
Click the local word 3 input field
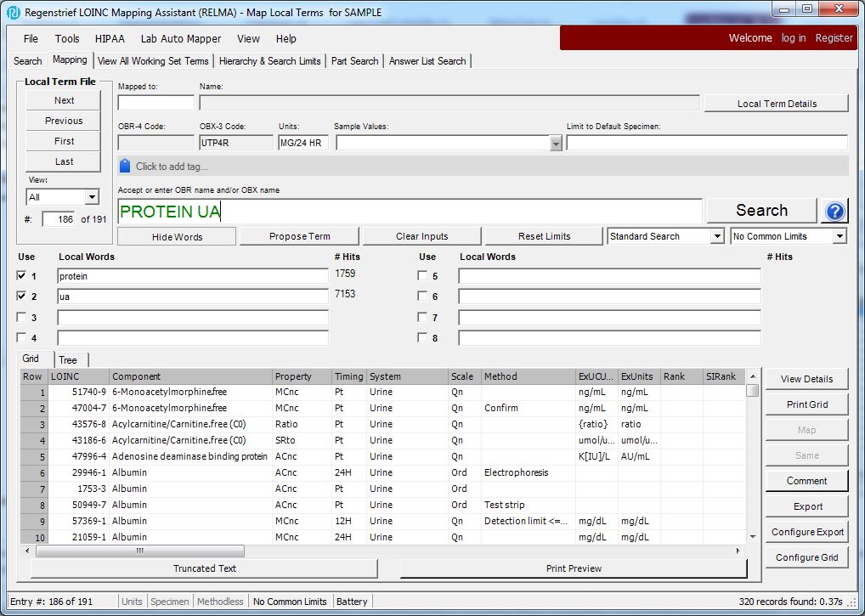coord(193,318)
